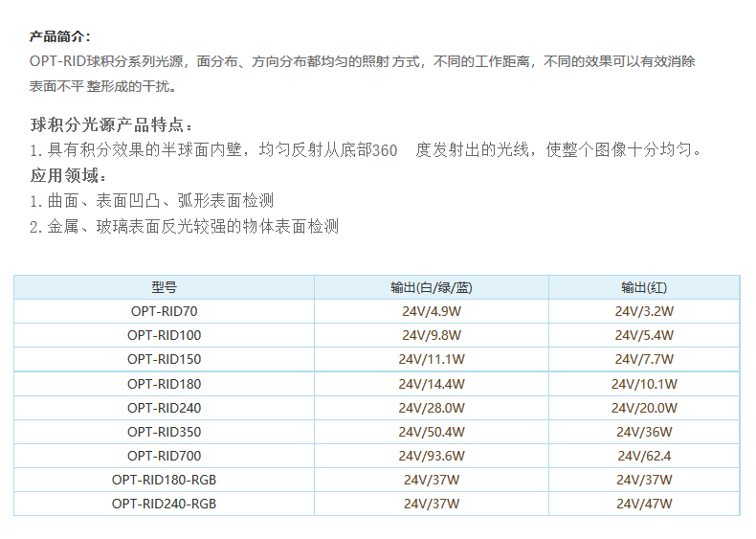Select the OPT-RID150 model cell
Image resolution: width=756 pixels, height=539 pixels.
(x=164, y=360)
